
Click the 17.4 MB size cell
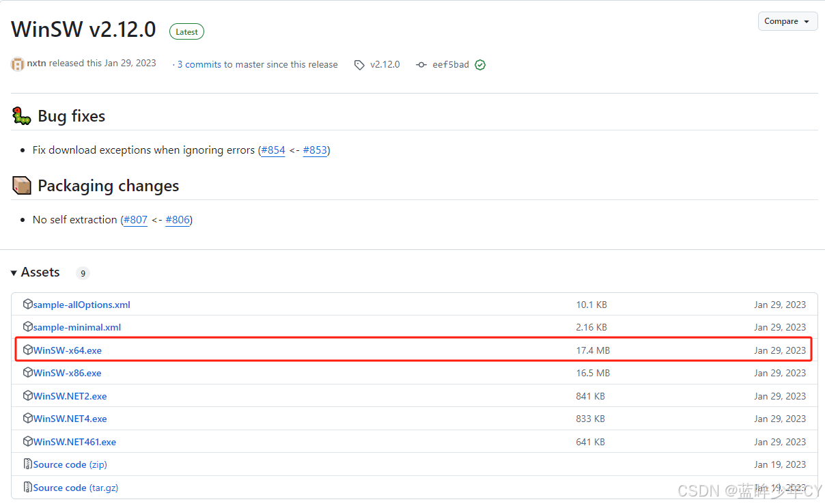(x=593, y=350)
